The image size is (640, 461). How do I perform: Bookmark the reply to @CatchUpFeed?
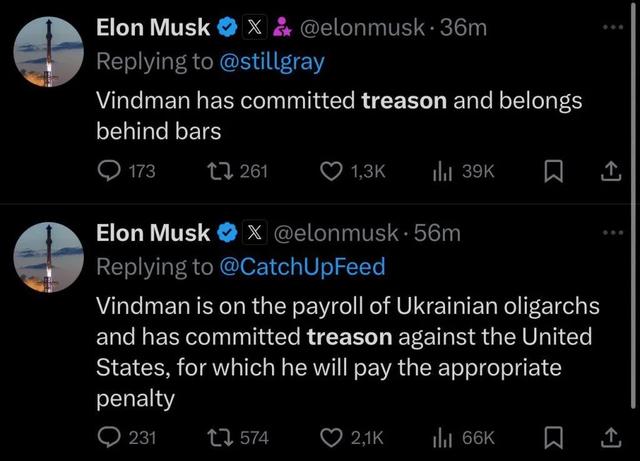[x=554, y=438]
